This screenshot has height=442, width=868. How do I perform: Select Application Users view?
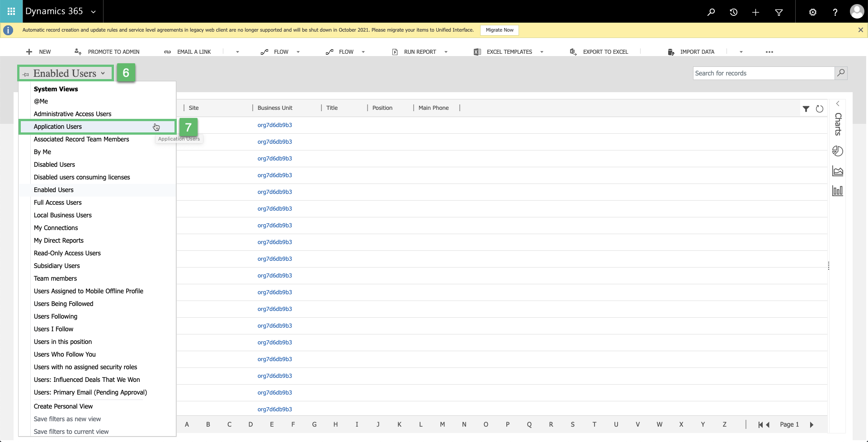pos(97,127)
